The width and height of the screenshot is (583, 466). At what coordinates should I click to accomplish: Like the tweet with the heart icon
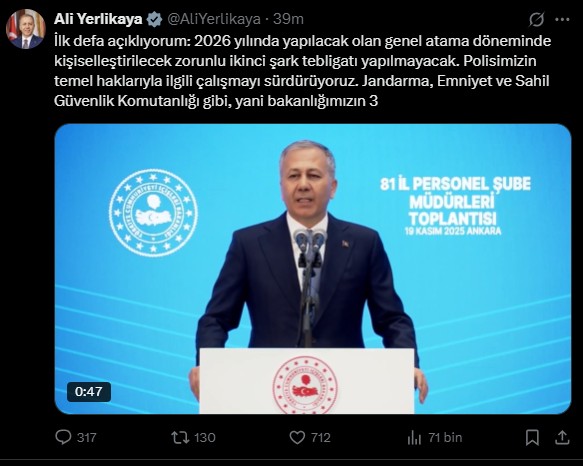click(x=297, y=437)
